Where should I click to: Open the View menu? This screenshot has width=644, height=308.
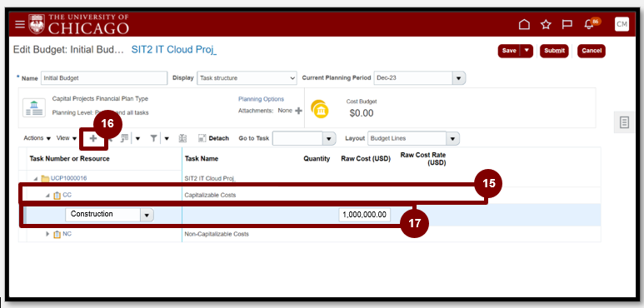pyautogui.click(x=66, y=138)
